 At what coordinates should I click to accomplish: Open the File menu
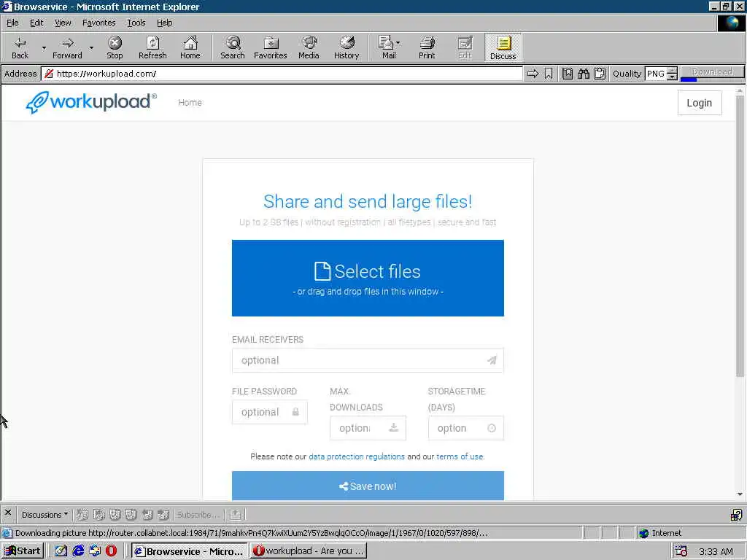(12, 23)
